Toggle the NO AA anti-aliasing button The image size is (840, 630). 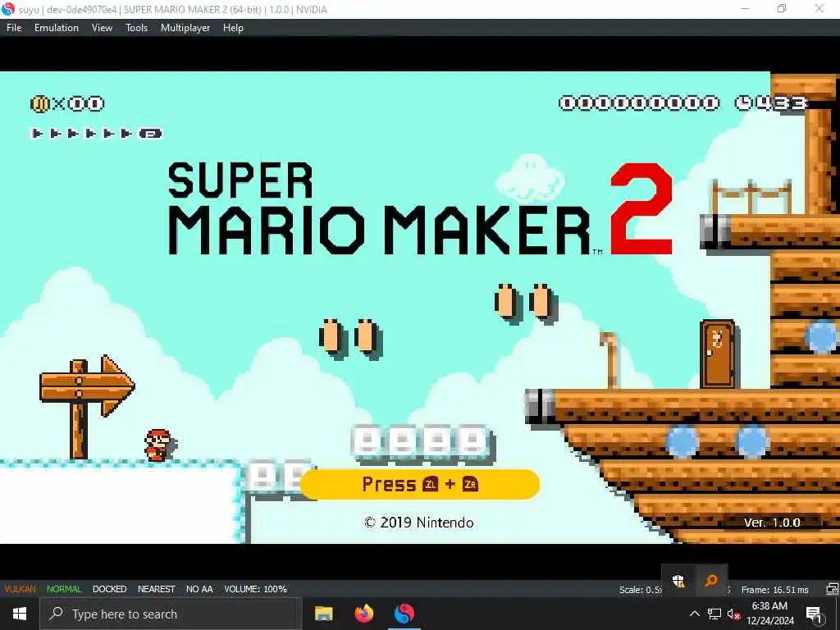[x=199, y=589]
